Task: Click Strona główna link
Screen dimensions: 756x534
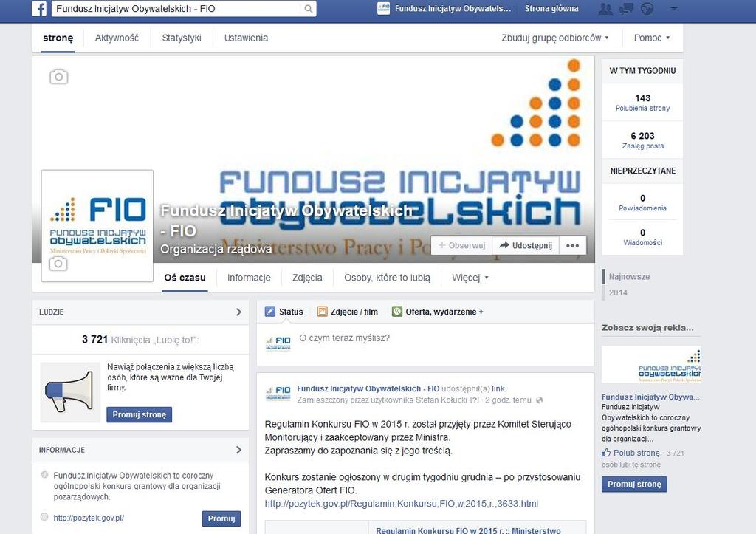Action: point(551,9)
